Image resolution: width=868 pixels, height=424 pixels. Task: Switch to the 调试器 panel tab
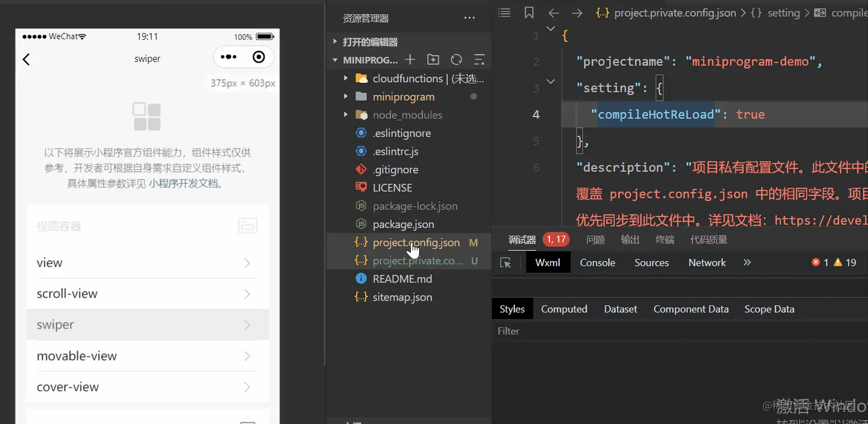(522, 240)
